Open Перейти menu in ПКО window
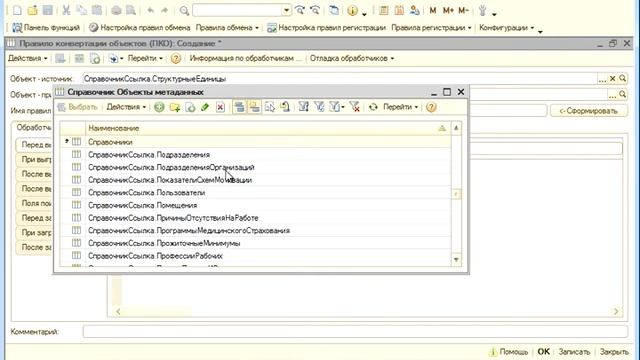The height and width of the screenshot is (360, 640). click(x=145, y=58)
